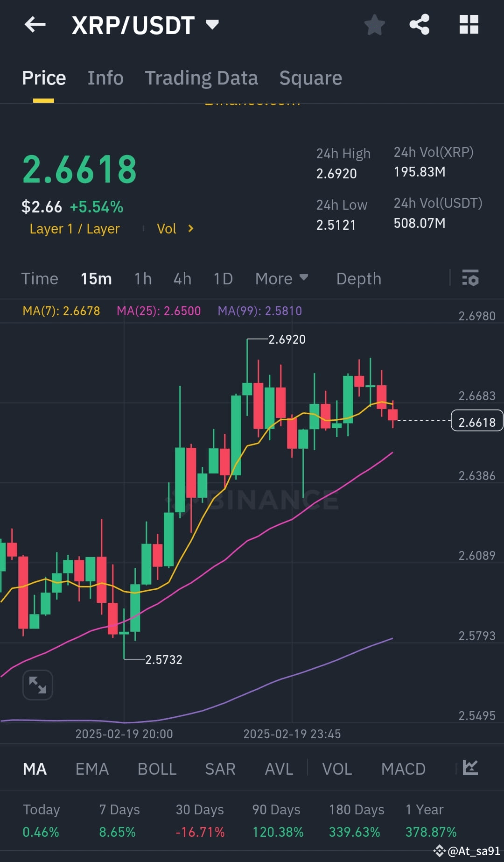
Task: Enable the MACD indicator
Action: tap(403, 769)
